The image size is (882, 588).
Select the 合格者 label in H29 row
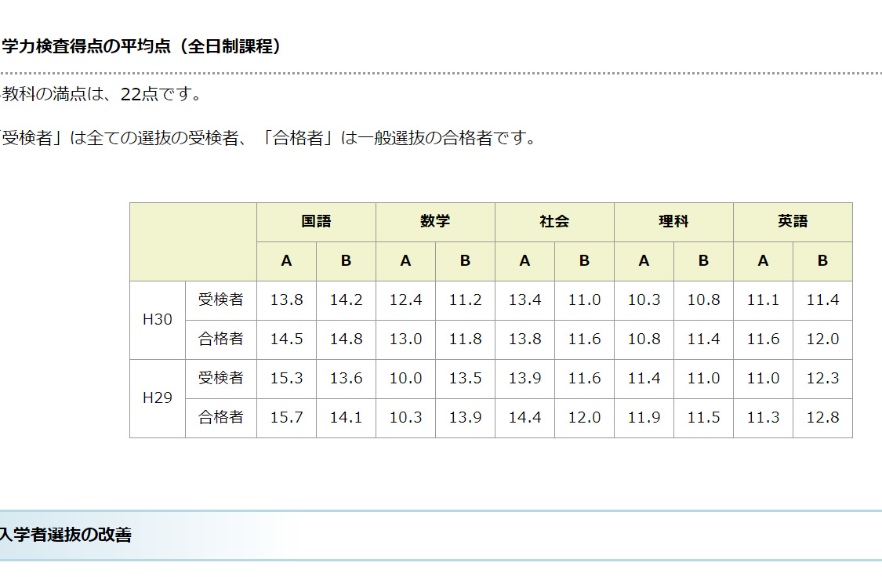(x=221, y=418)
